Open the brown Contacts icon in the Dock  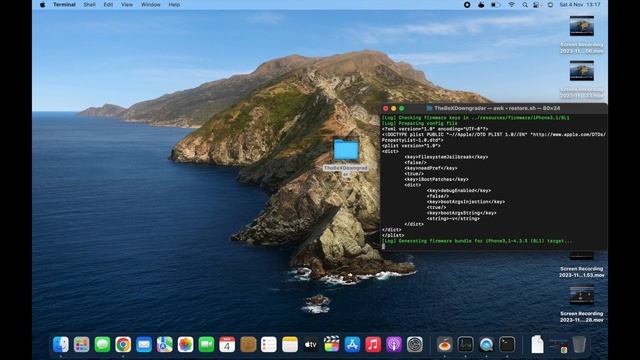click(248, 344)
